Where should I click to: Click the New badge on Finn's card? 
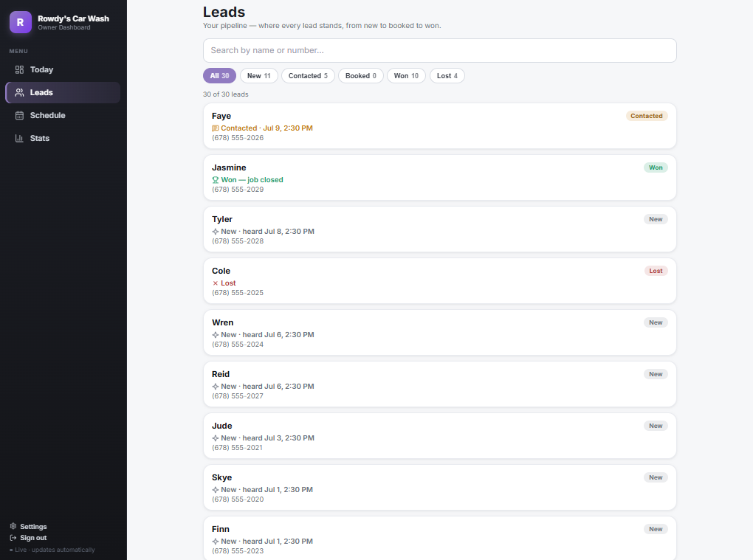[x=656, y=529]
